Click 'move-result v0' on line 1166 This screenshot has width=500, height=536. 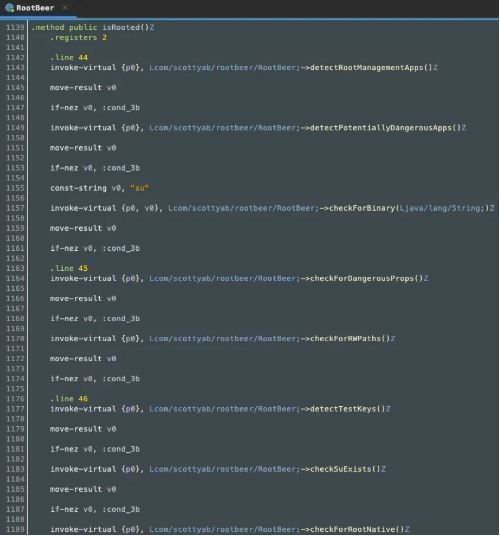click(x=83, y=298)
